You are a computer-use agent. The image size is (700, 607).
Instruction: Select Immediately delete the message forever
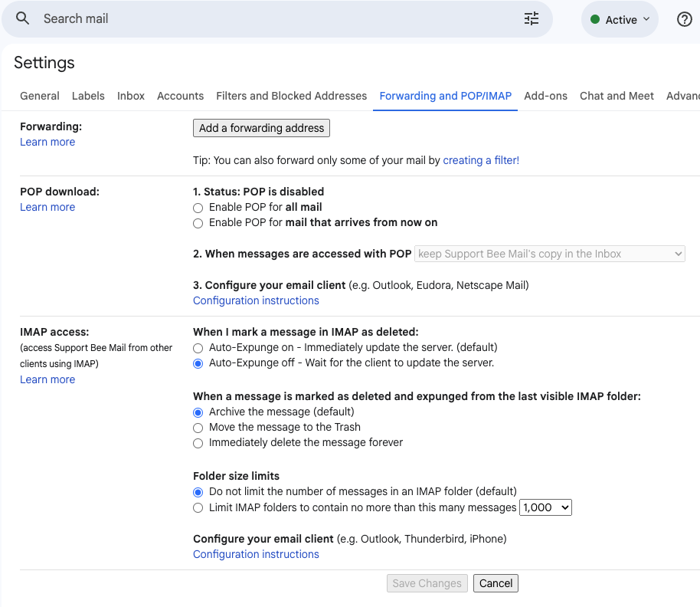click(198, 443)
